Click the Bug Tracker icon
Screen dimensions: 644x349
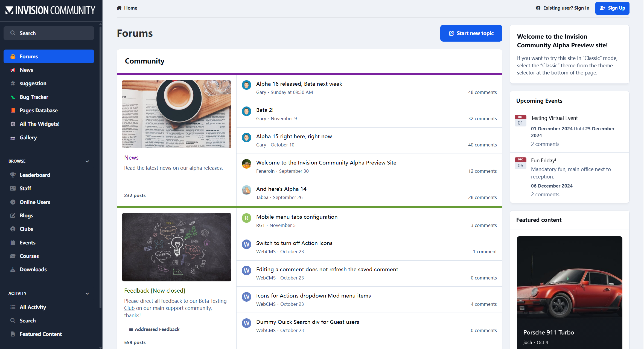click(x=13, y=97)
